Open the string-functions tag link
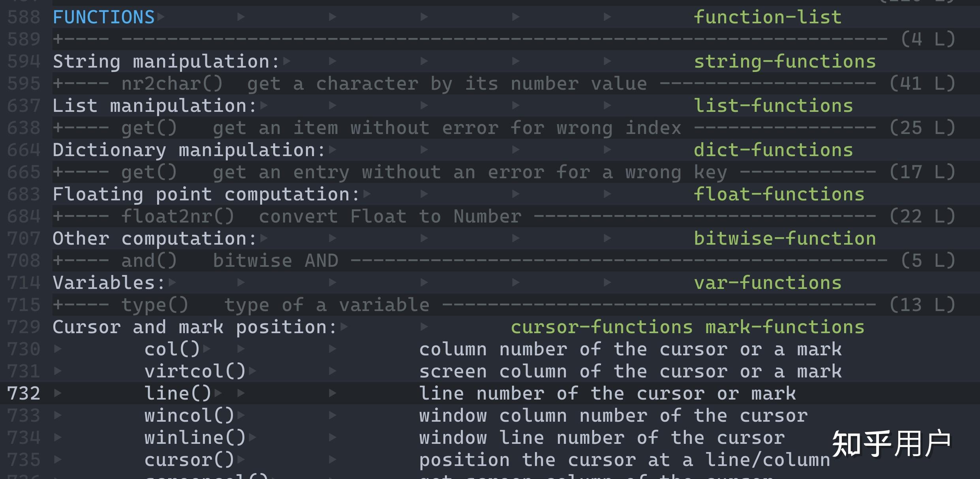This screenshot has height=479, width=980. click(x=785, y=62)
